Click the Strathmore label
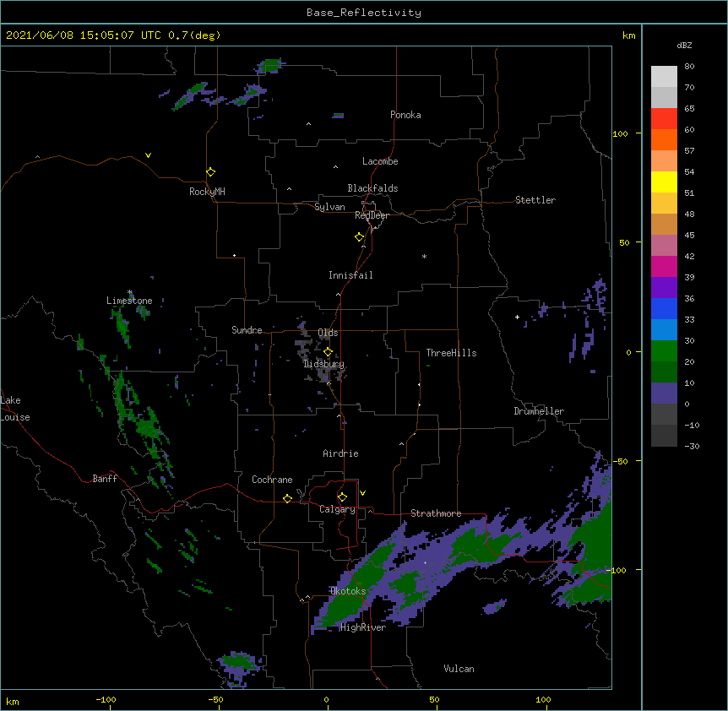728x711 pixels. [436, 513]
